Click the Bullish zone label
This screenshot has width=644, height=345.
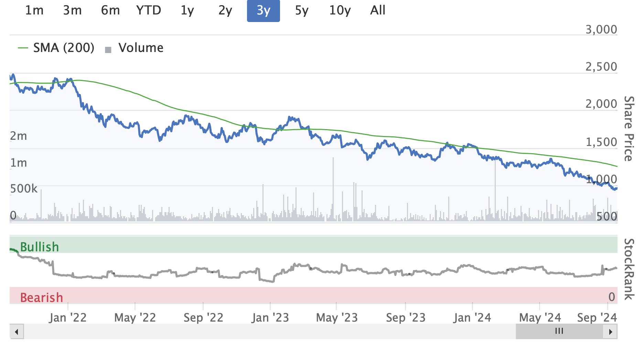(x=40, y=247)
